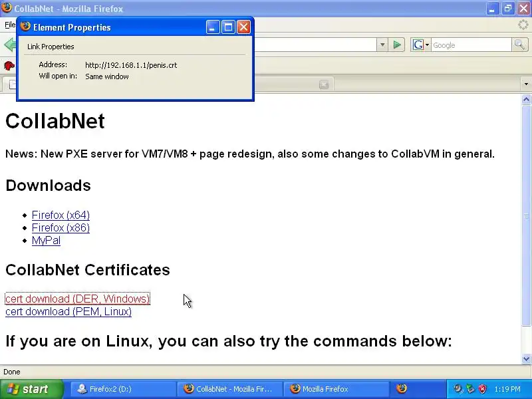
Task: Click cert download (DER, Windows) link
Action: 77,299
